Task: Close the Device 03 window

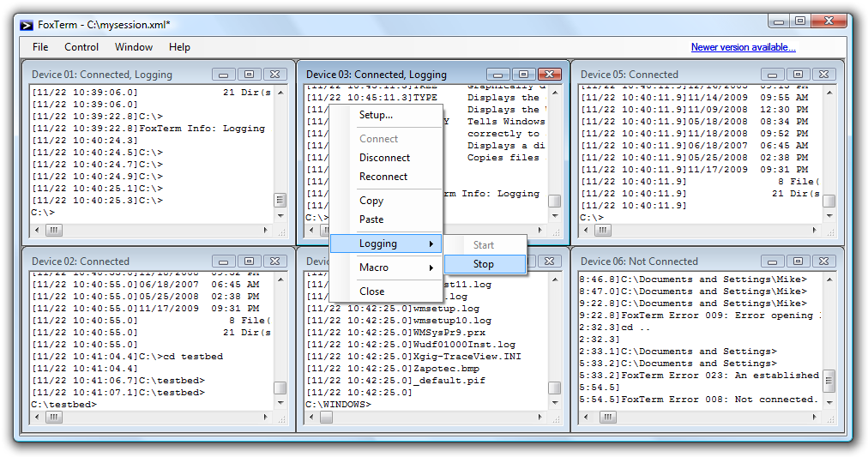Action: tap(549, 74)
